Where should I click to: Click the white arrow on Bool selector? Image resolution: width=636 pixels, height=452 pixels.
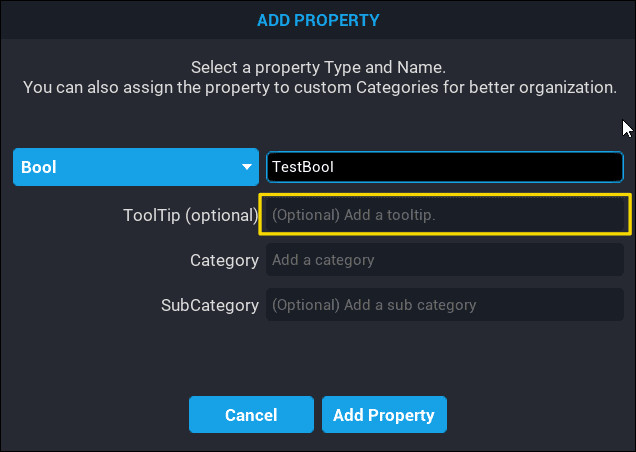coord(247,168)
